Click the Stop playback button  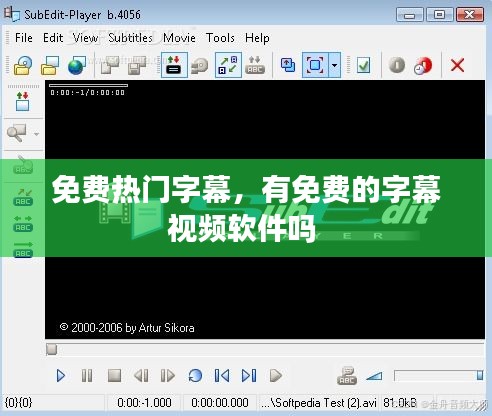114,376
